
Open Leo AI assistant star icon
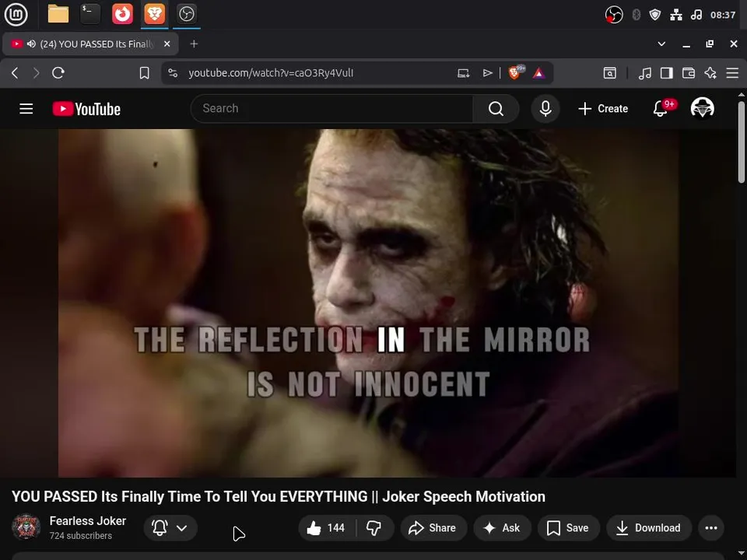click(710, 73)
